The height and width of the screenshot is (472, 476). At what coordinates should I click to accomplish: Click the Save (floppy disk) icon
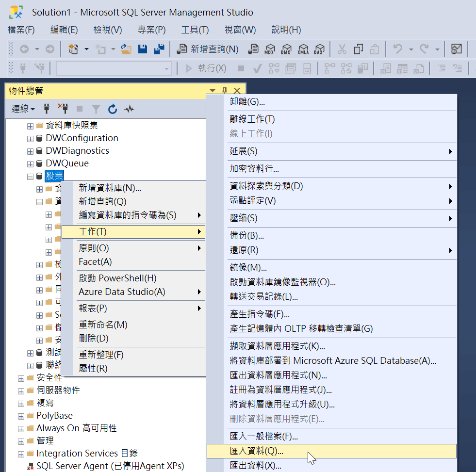click(142, 49)
